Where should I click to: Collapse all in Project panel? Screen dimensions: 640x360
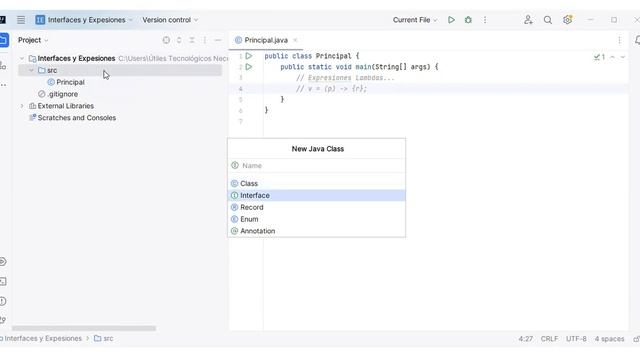(192, 40)
